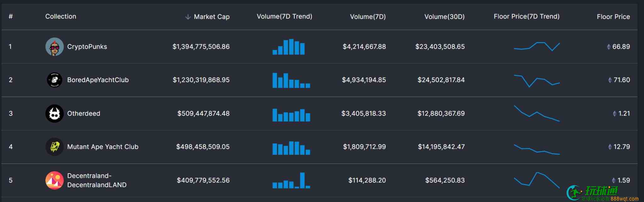Click the CryptoPunks floor price trend line

[x=537, y=47]
